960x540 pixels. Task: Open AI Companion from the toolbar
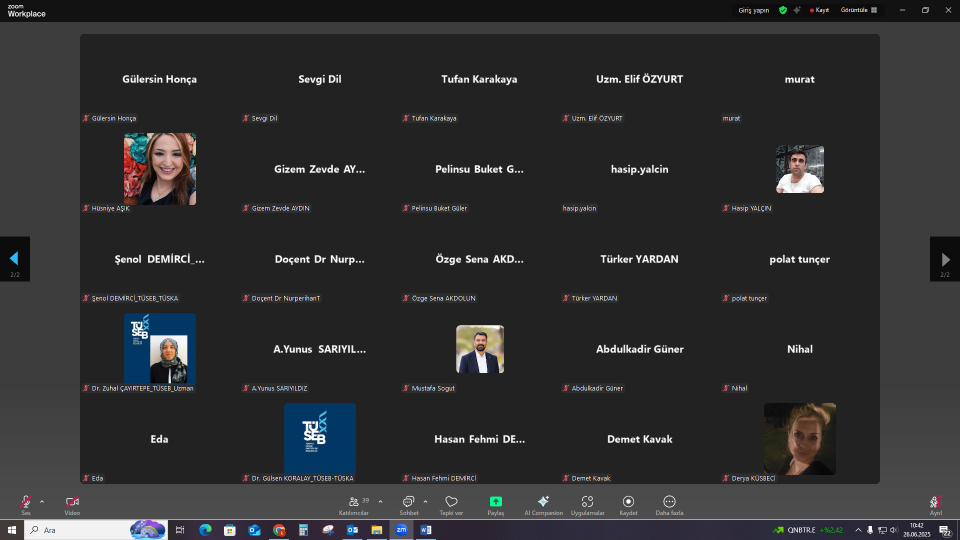tap(543, 502)
